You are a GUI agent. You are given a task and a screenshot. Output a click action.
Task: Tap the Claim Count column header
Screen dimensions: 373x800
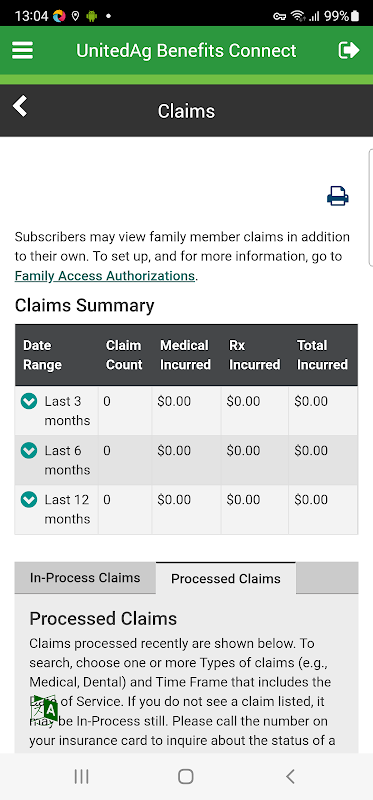[x=124, y=355]
